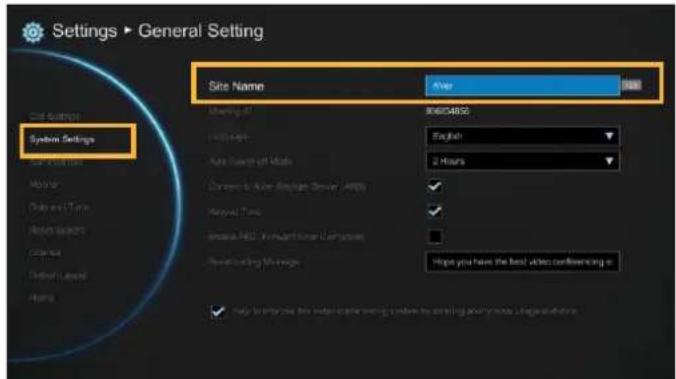The height and width of the screenshot is (379, 676).
Task: Open Default Layout in the sidebar
Action: coord(58,276)
